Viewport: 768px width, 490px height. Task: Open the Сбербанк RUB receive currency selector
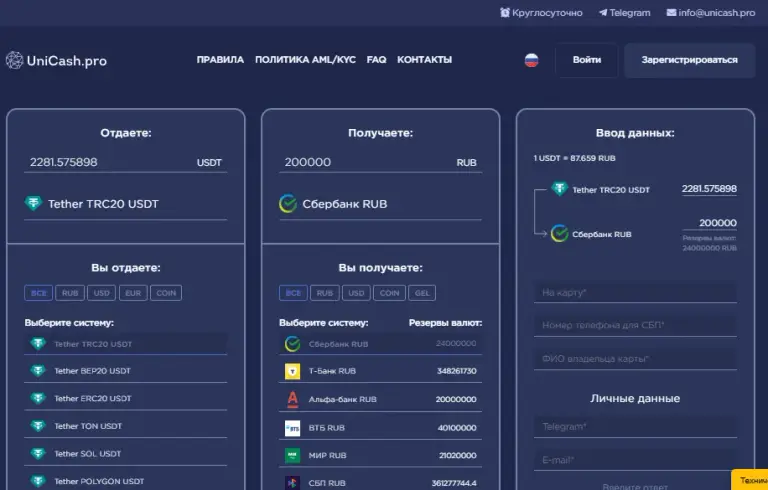[x=381, y=204]
